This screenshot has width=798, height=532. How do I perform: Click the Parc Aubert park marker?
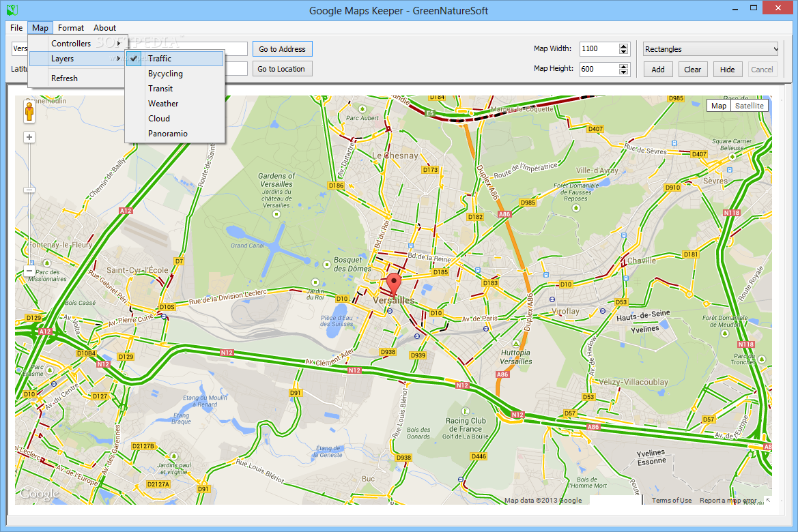362,109
